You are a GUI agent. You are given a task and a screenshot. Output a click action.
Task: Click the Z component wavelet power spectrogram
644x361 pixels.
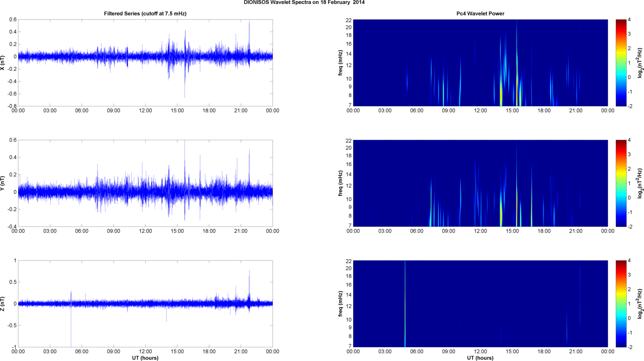click(x=480, y=304)
